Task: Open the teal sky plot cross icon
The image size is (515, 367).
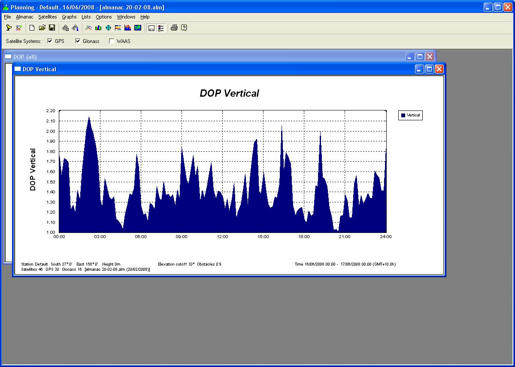Action: point(108,28)
